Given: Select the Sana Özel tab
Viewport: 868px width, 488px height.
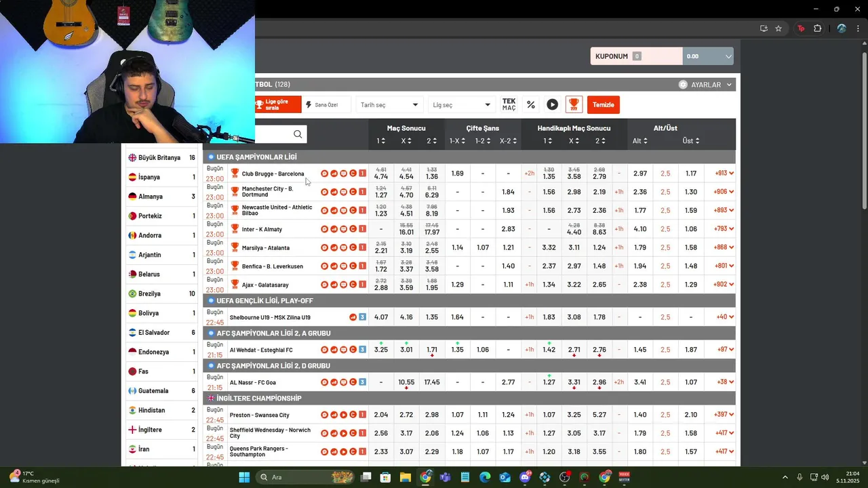Looking at the screenshot, I should point(327,104).
